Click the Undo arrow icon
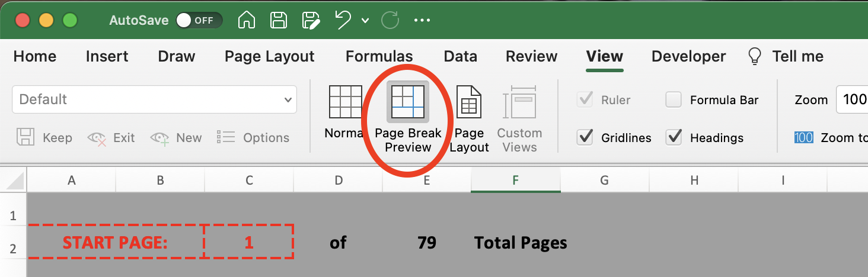 click(x=343, y=20)
